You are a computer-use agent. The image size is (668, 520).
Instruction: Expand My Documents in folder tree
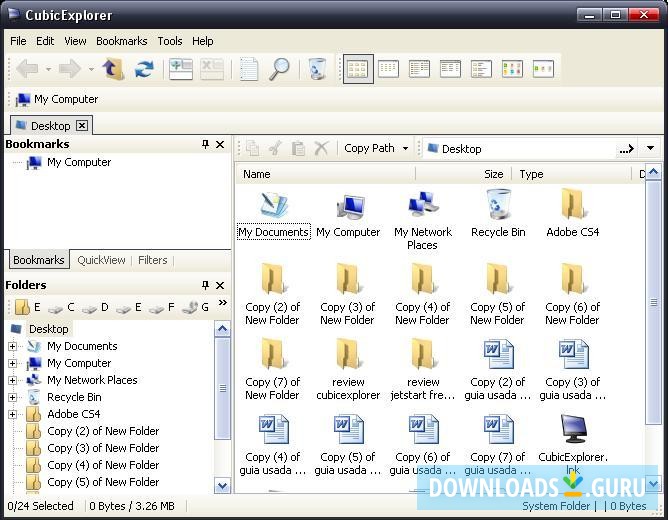pos(13,346)
